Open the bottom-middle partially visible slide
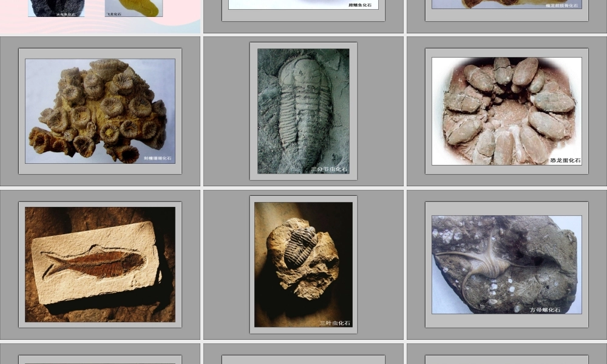 303,354
